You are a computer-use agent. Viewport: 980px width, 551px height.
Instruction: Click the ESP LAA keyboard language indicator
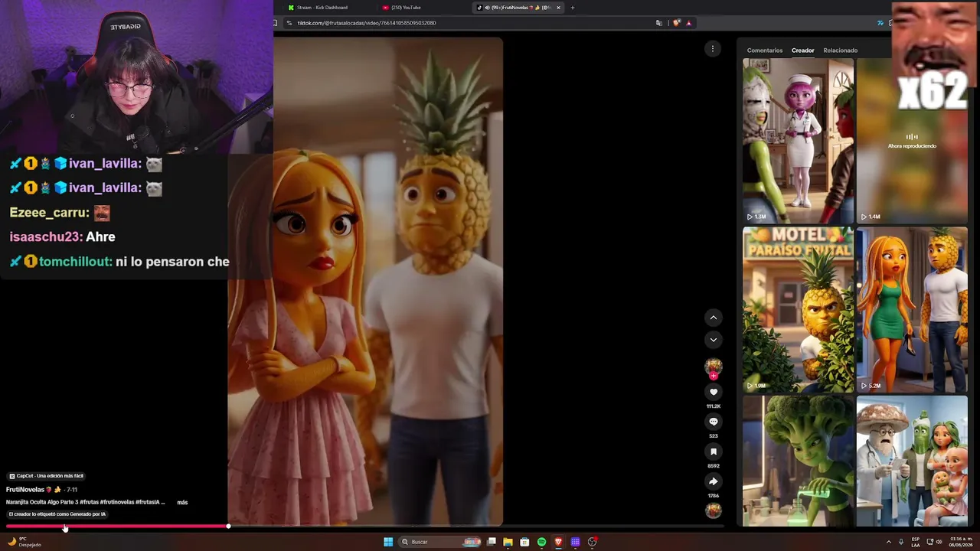coord(916,542)
